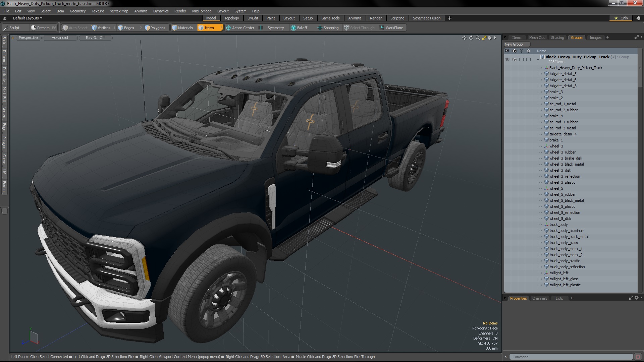Add new tab beside Images tab
The image size is (644, 362).
pyautogui.click(x=607, y=38)
